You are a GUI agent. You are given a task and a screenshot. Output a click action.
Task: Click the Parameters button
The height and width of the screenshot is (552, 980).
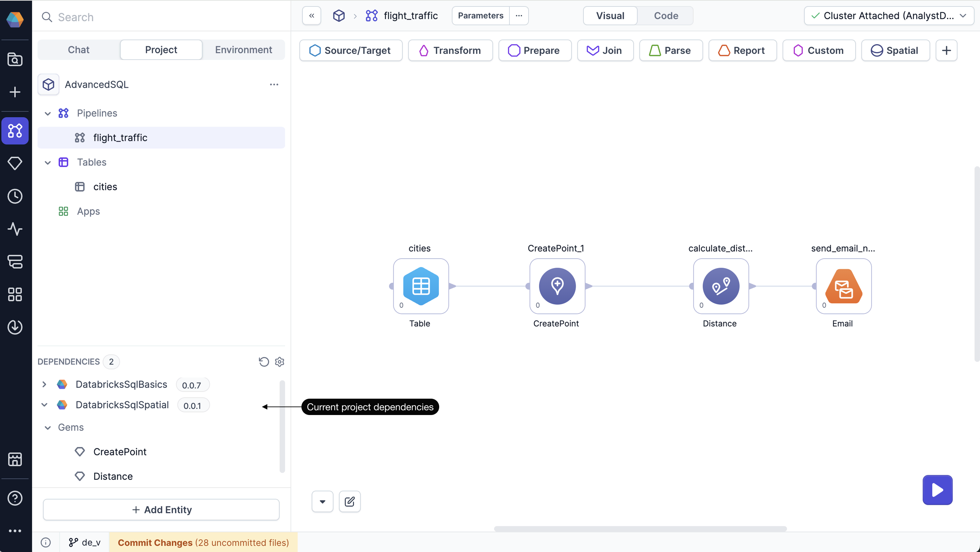[x=480, y=16]
